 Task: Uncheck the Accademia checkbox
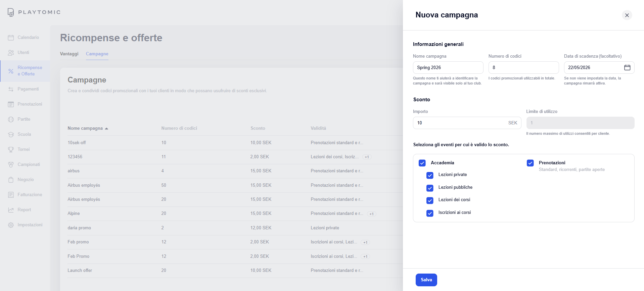pyautogui.click(x=422, y=163)
